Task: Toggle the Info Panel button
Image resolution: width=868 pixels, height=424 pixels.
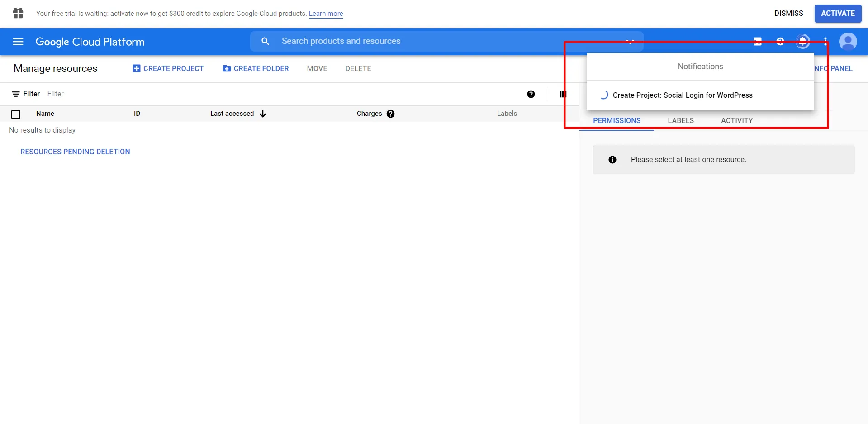Action: click(x=834, y=68)
